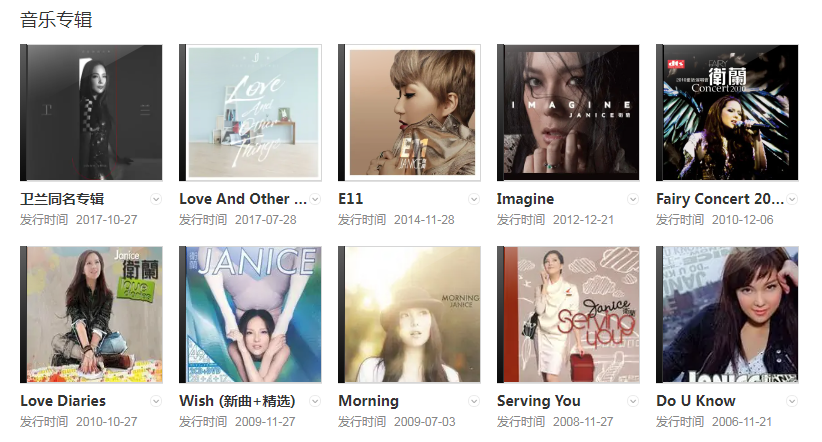
Task: Click dropdown arrow next to Wish (新曲+精选)
Action: pos(315,401)
